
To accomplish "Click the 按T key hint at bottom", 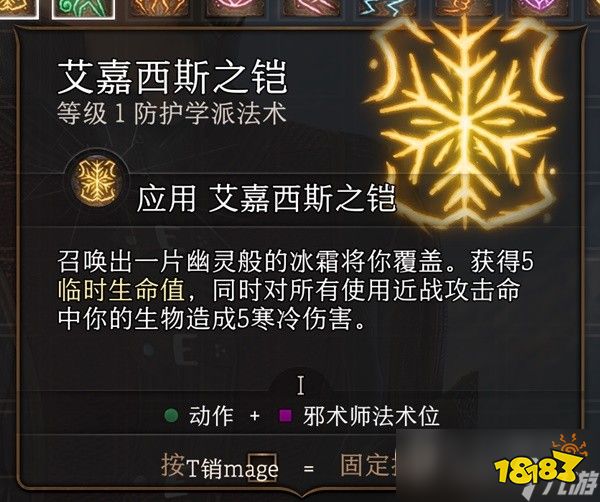I will click(180, 466).
